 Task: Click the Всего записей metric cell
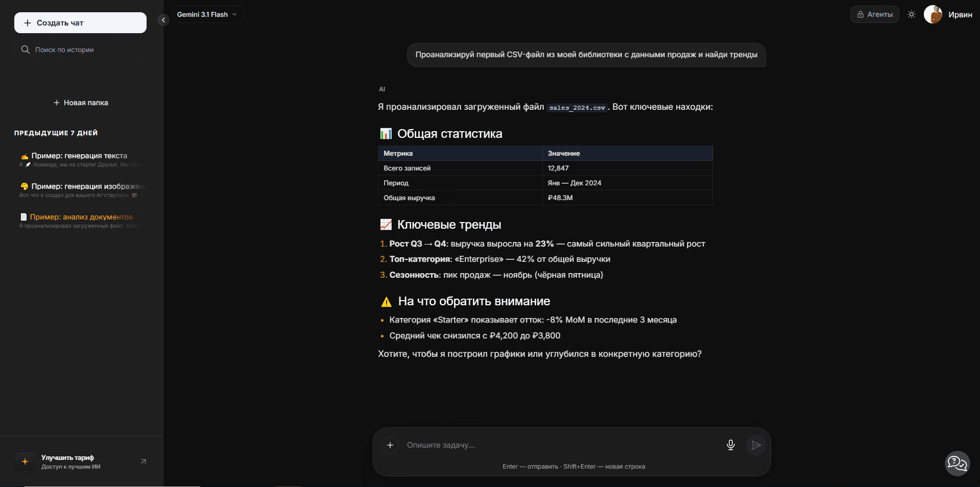click(460, 168)
